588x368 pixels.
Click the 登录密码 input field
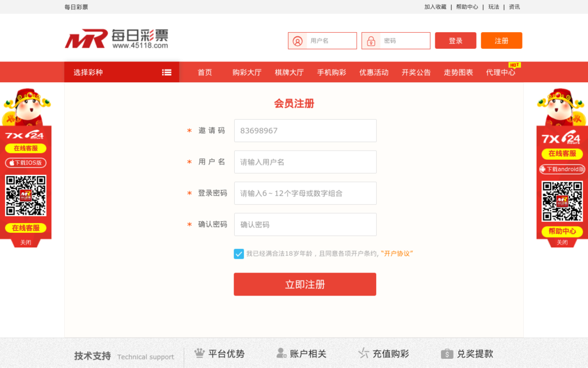[305, 193]
